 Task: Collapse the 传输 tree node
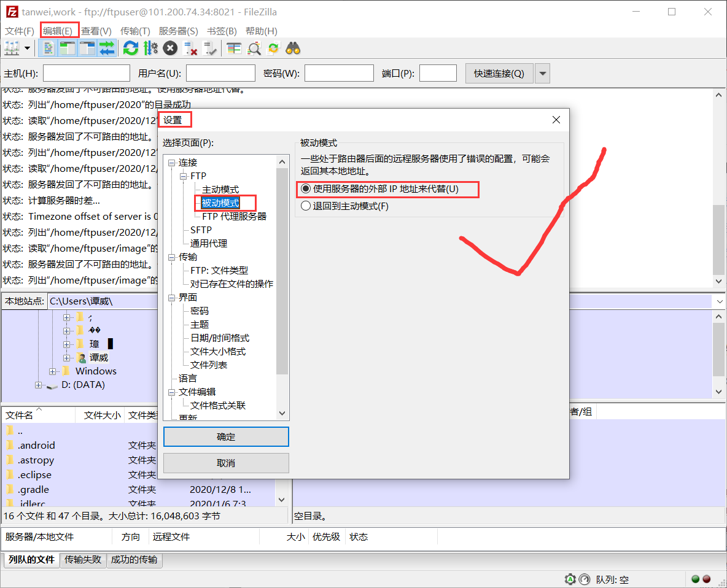click(171, 257)
